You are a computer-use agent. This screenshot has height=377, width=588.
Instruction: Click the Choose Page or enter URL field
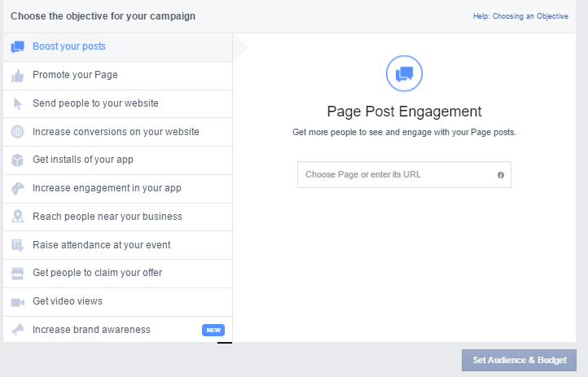[x=404, y=174]
